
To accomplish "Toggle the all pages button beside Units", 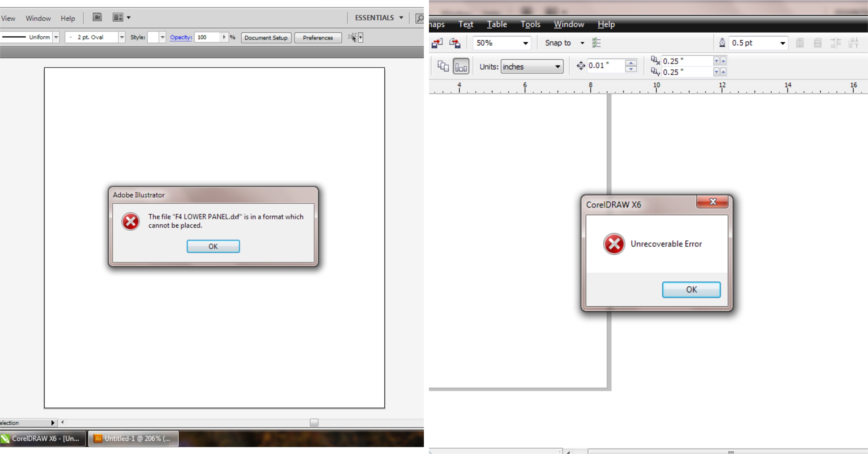I will click(443, 66).
